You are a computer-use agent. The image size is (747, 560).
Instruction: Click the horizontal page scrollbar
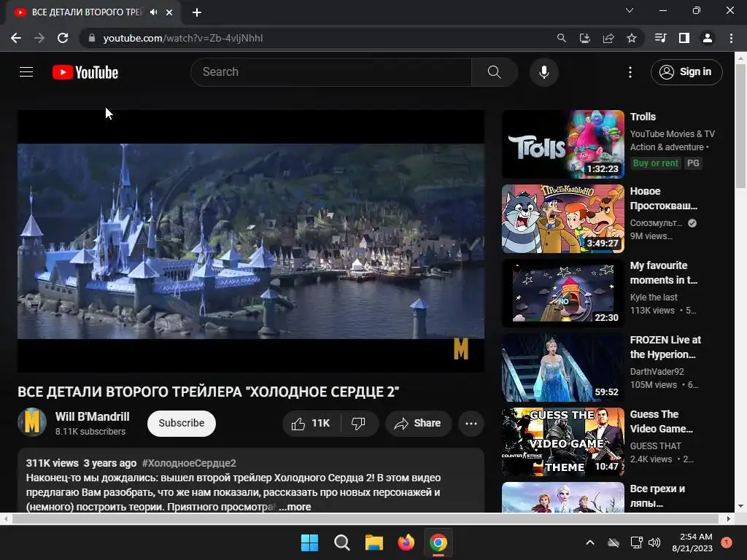pos(365,518)
